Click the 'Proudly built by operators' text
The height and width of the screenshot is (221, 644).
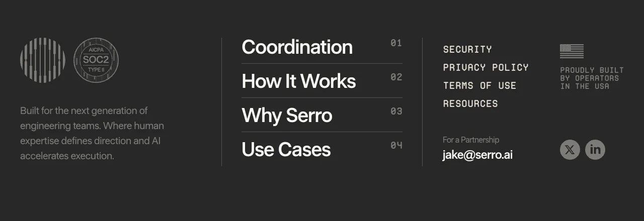(592, 78)
